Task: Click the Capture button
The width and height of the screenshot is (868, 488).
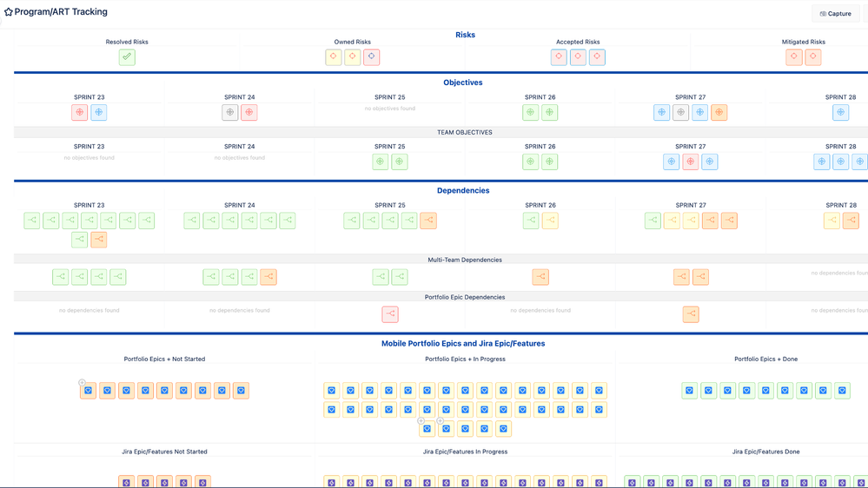Action: click(x=835, y=13)
